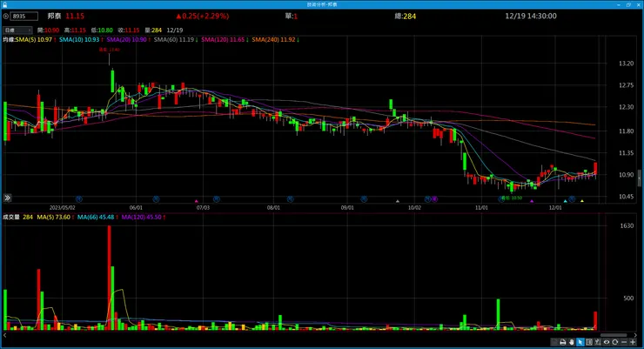Click the 成交量 volume panel label
Image resolution: width=644 pixels, height=349 pixels.
click(11, 217)
